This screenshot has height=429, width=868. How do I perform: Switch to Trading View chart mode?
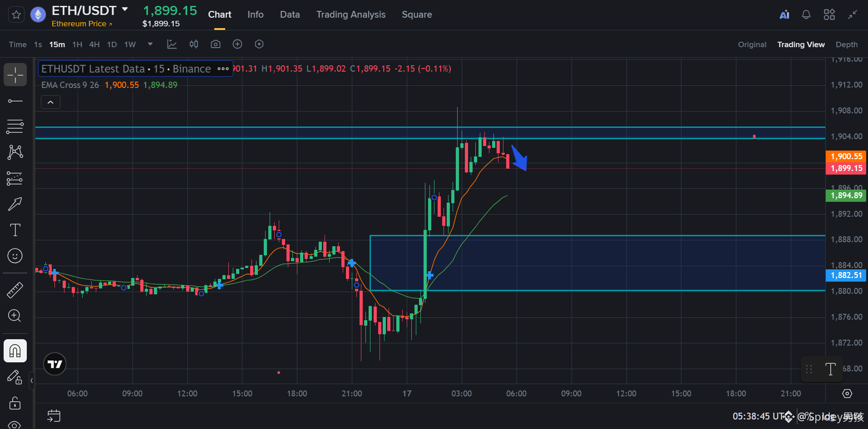tap(801, 44)
